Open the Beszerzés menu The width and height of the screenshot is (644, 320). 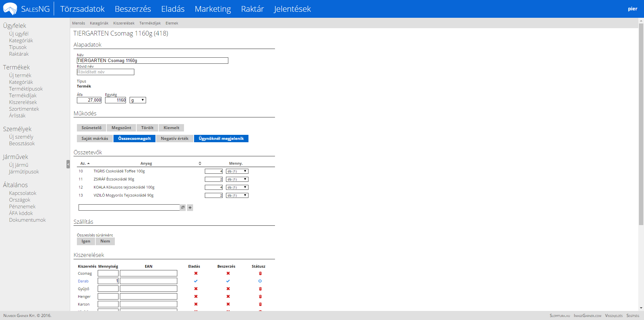[x=133, y=9]
